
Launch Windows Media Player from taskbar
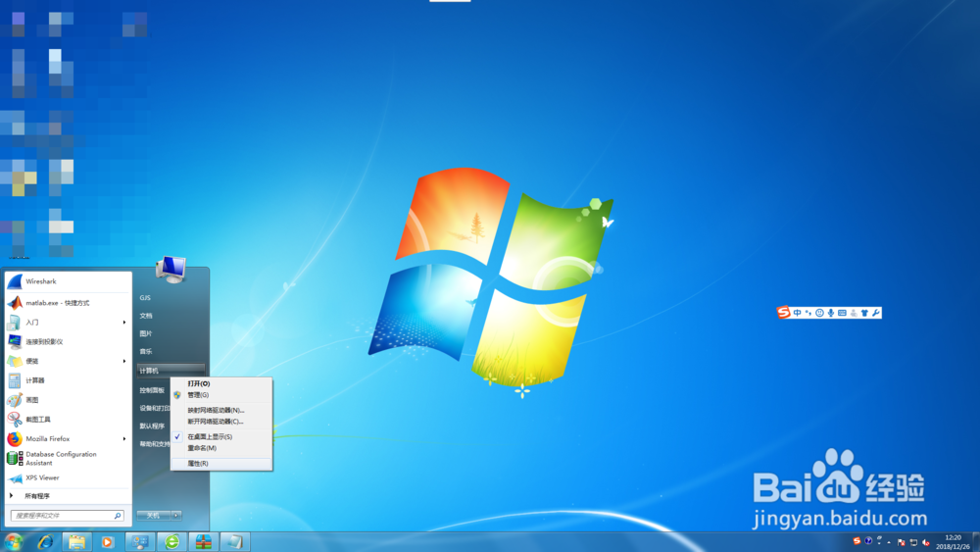[108, 542]
